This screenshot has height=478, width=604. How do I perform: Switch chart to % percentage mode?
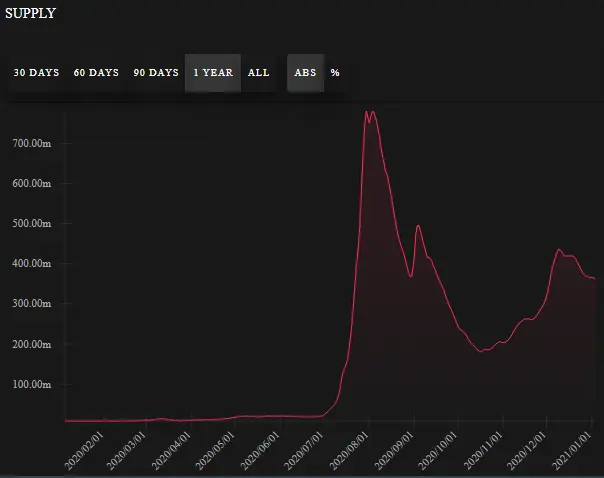pyautogui.click(x=335, y=73)
